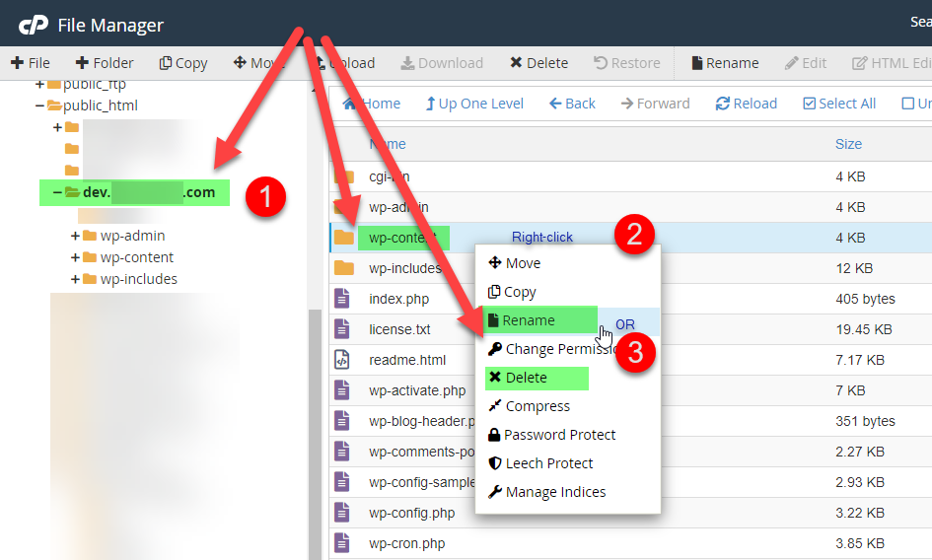This screenshot has height=560, width=932.
Task: Expand wp-admin in the folder tree
Action: (76, 236)
